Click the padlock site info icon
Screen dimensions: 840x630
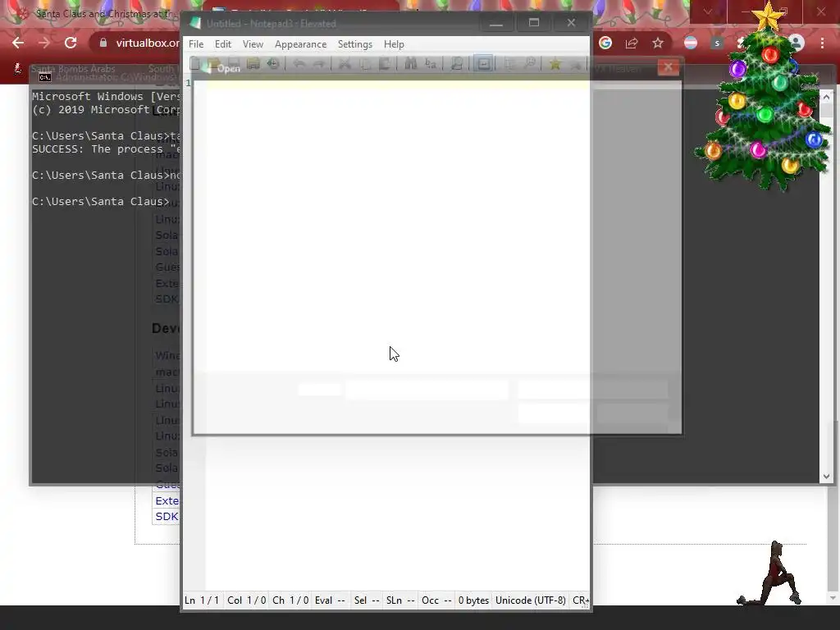(103, 43)
